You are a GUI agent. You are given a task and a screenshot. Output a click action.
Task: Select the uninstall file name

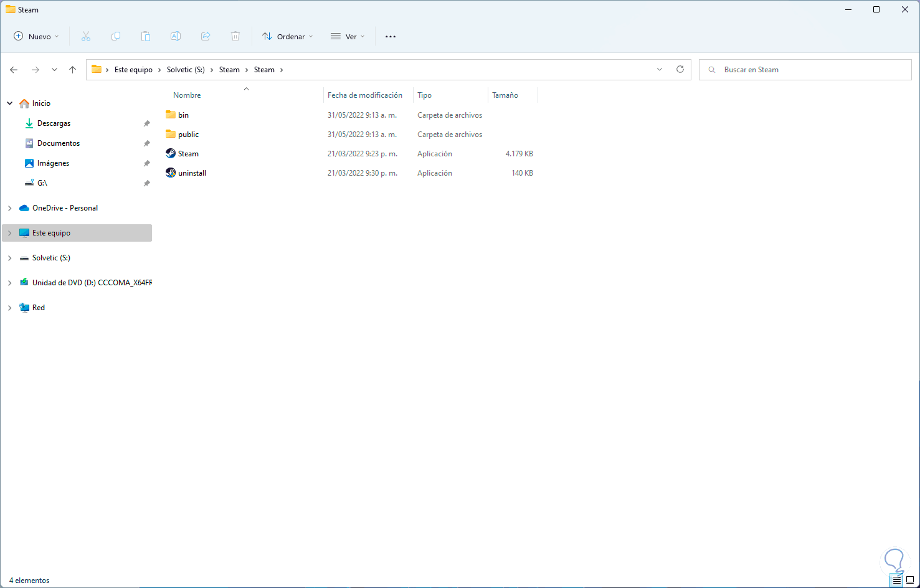[192, 173]
